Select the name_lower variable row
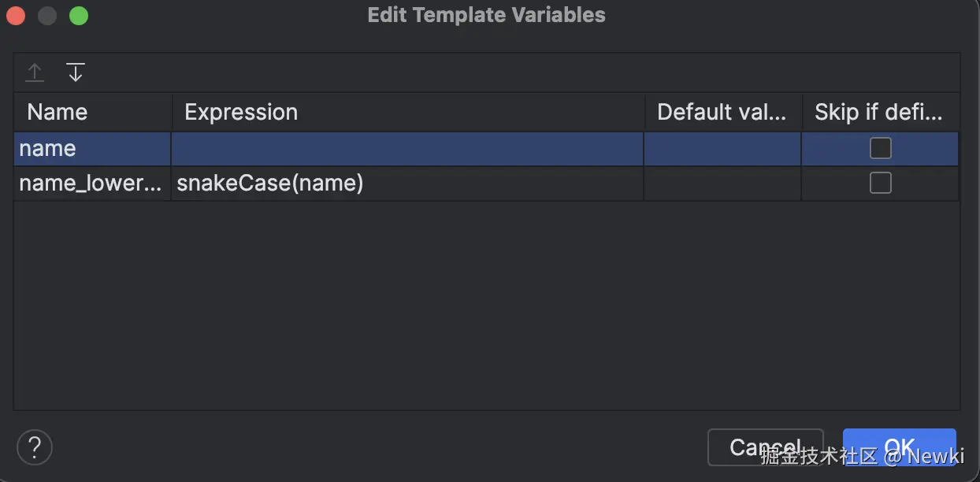 tap(91, 184)
